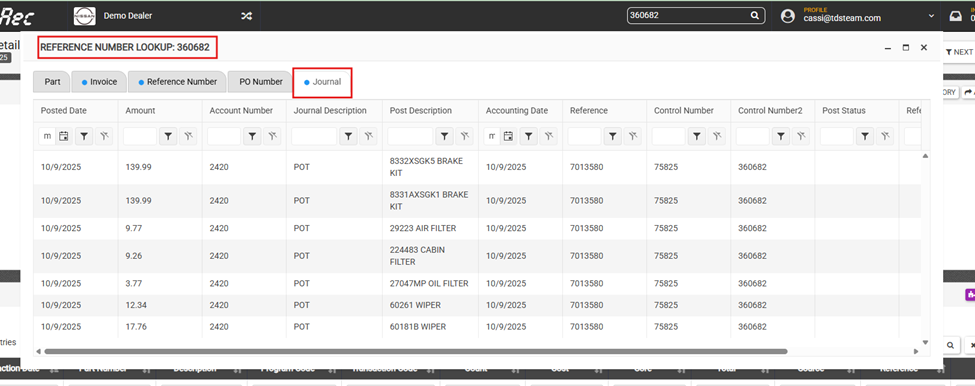The width and height of the screenshot is (975, 386).
Task: Open filter options for Journal Description
Action: point(348,136)
